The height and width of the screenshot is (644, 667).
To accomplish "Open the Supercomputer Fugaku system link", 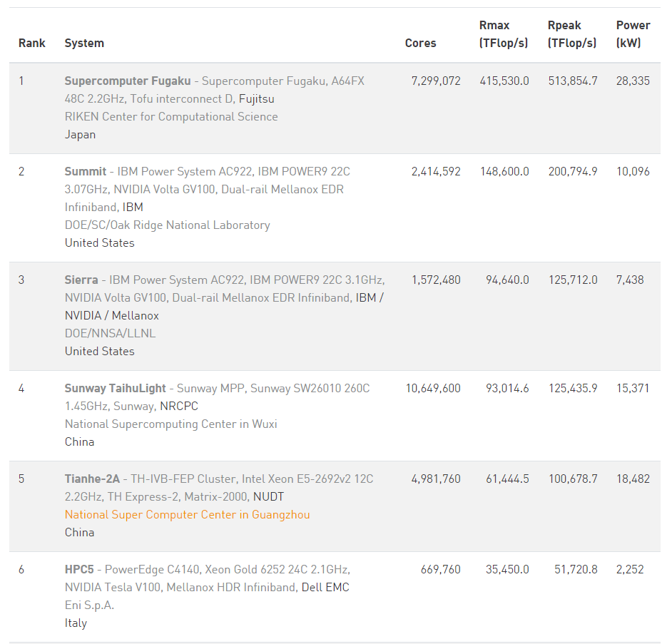I will pyautogui.click(x=128, y=81).
